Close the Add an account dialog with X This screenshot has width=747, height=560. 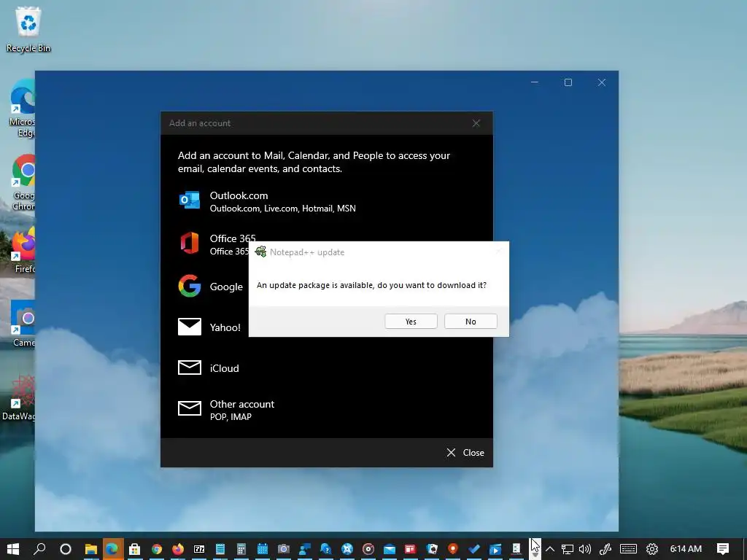(476, 123)
